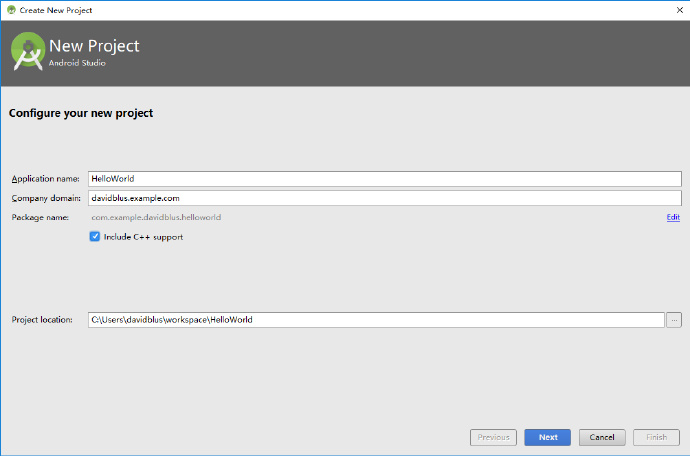This screenshot has height=456, width=690.
Task: Click the Application name label
Action: click(45, 179)
